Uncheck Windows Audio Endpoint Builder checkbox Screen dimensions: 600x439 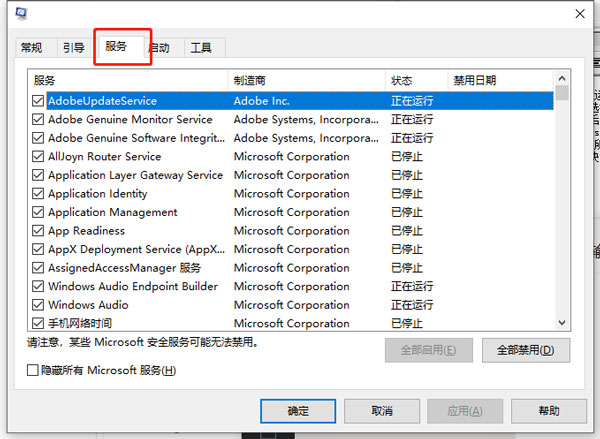click(x=38, y=286)
